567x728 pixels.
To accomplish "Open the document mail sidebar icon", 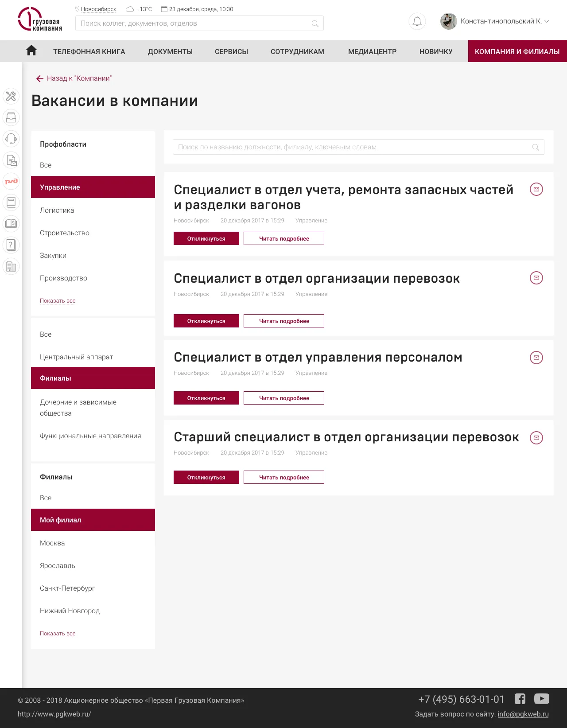I will coord(11,160).
